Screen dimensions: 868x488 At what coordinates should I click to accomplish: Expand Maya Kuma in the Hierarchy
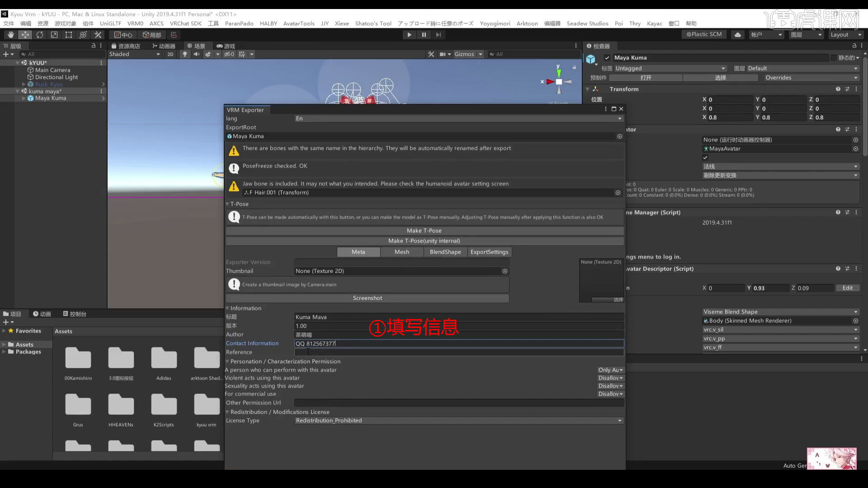click(x=24, y=98)
